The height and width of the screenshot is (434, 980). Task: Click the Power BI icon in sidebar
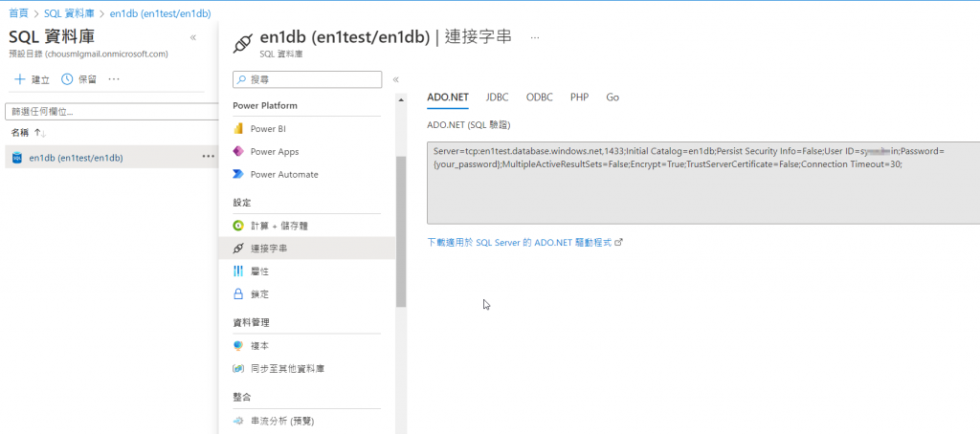pos(238,129)
